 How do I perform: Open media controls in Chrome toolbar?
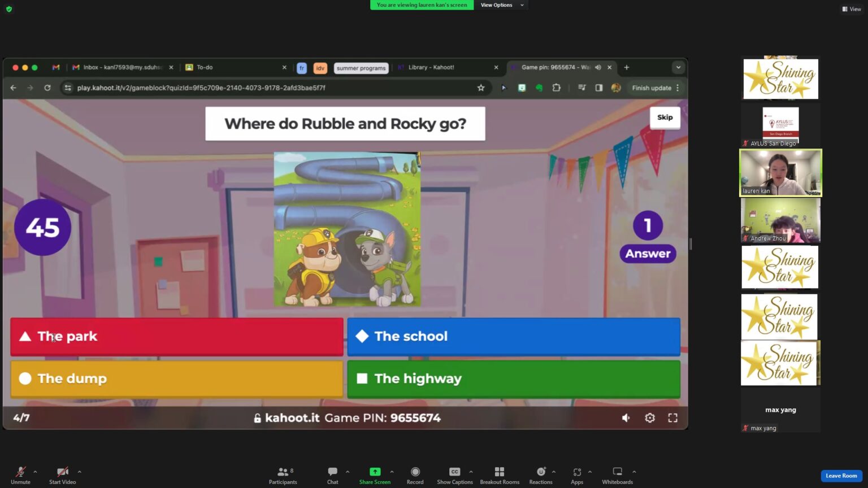point(581,88)
